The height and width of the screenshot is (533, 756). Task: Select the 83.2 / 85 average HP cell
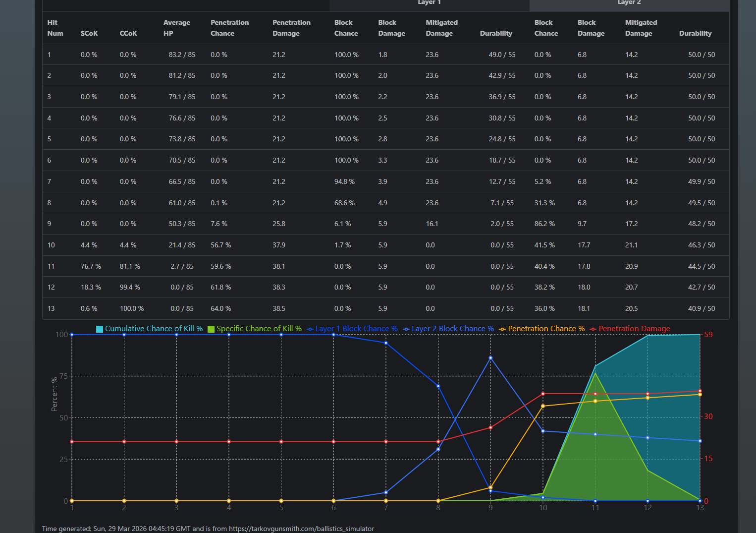click(182, 55)
